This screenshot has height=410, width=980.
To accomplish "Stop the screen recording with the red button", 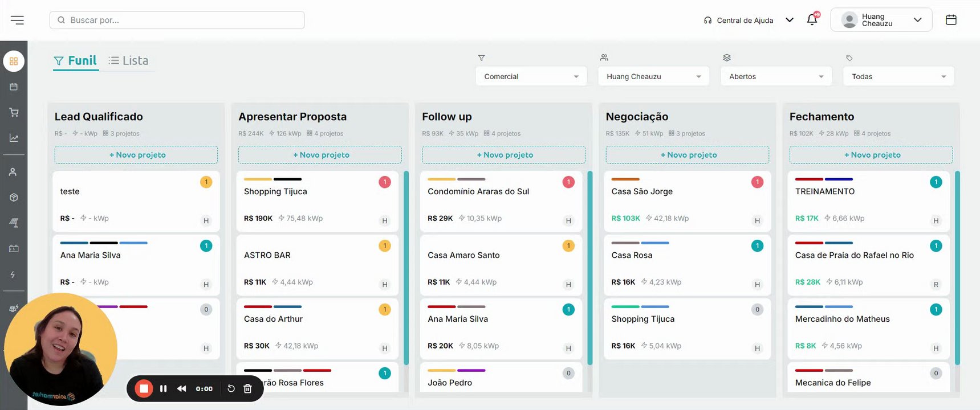I will [144, 388].
